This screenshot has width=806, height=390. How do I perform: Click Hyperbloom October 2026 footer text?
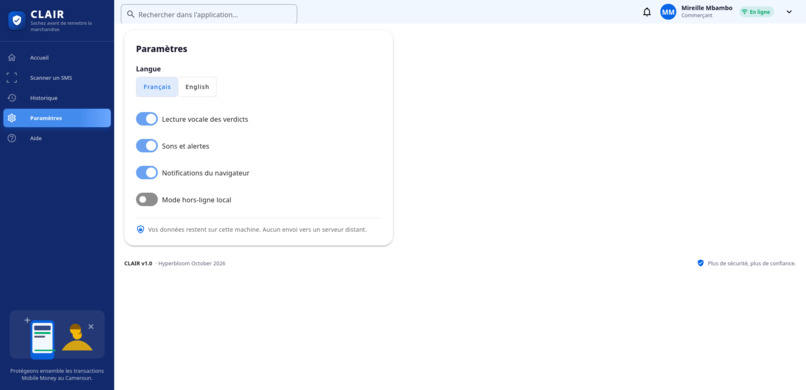tap(192, 263)
